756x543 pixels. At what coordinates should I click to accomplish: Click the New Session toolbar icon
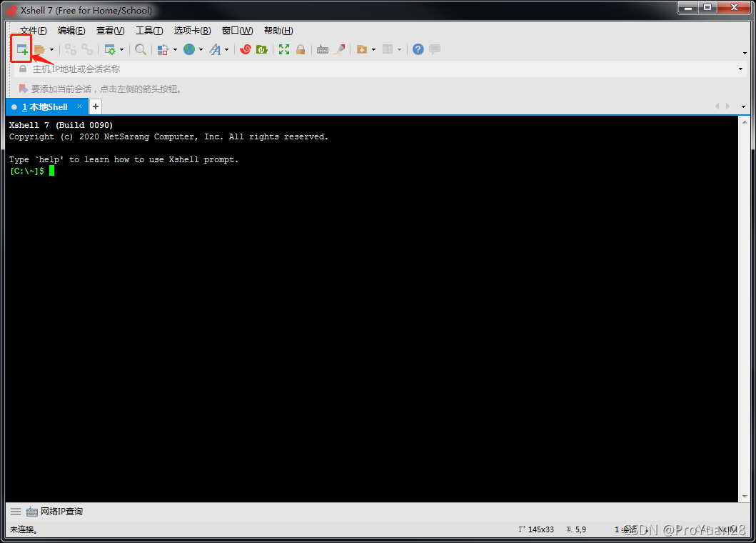(x=22, y=49)
